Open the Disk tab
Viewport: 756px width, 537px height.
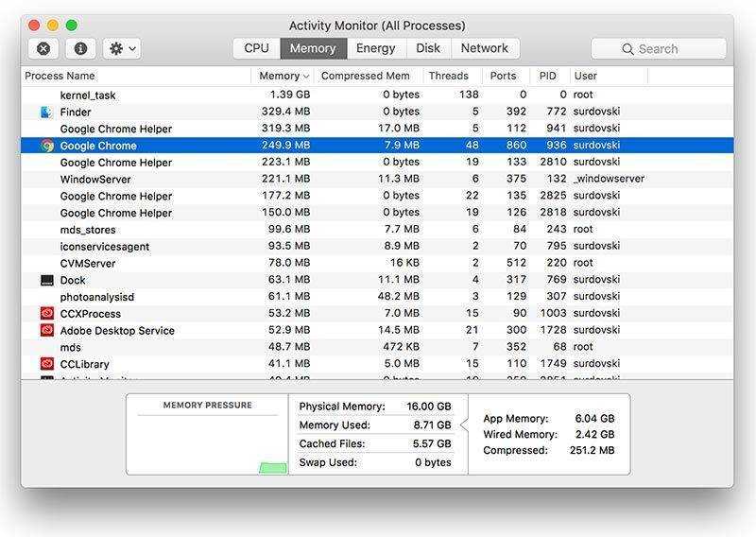click(428, 48)
